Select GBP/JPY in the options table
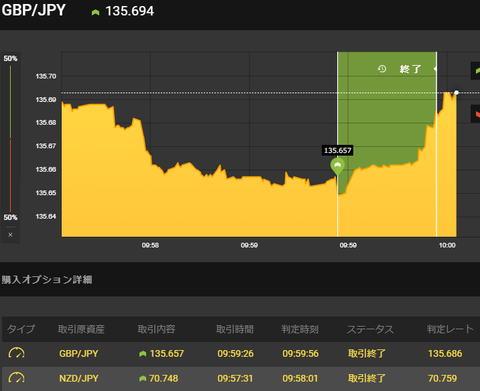 point(79,353)
